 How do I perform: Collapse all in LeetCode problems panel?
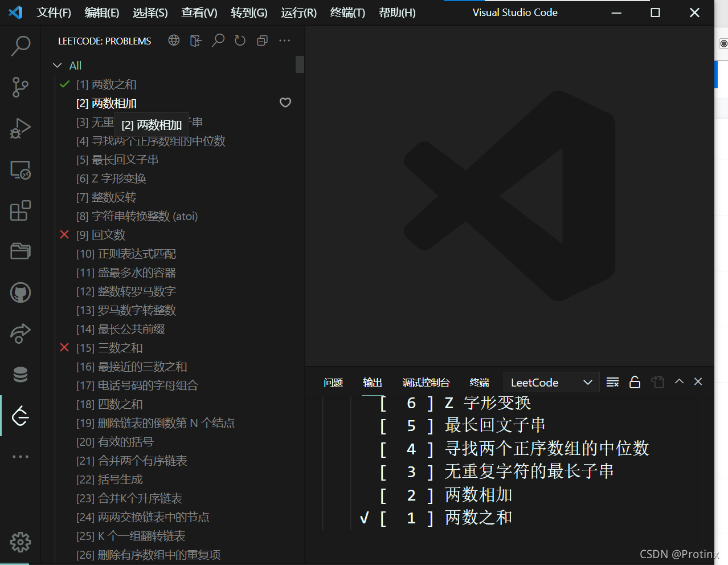tap(262, 40)
